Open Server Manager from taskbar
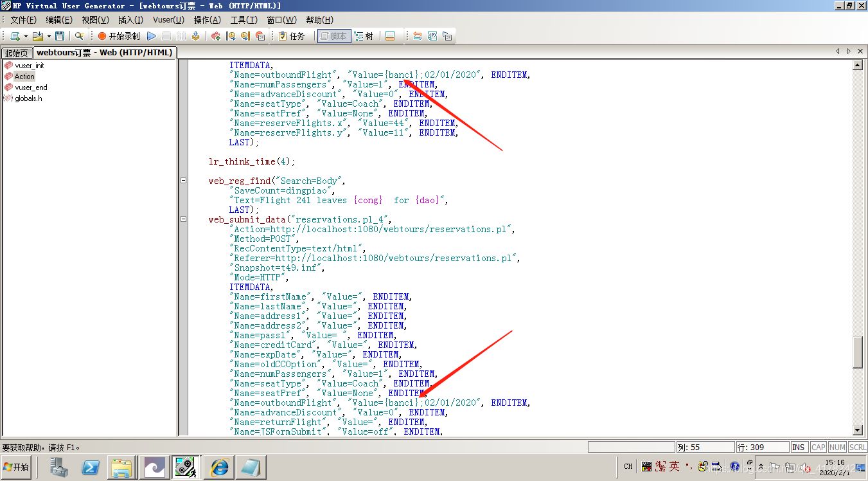868x481 pixels. click(x=59, y=467)
